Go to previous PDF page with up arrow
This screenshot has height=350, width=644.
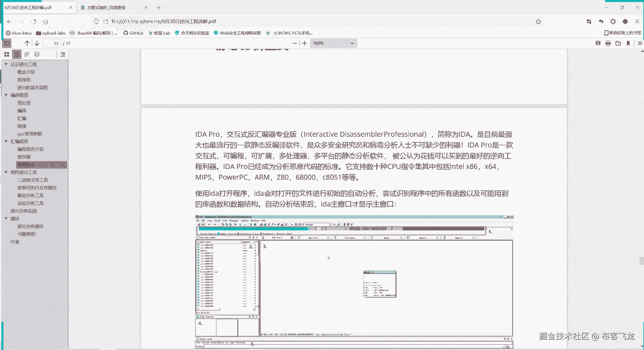tap(27, 43)
